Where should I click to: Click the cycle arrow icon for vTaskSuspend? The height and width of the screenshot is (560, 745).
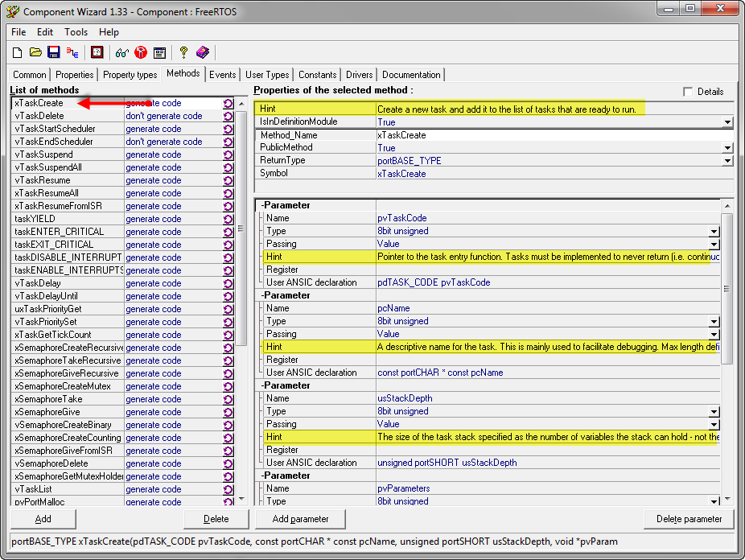pyautogui.click(x=228, y=154)
